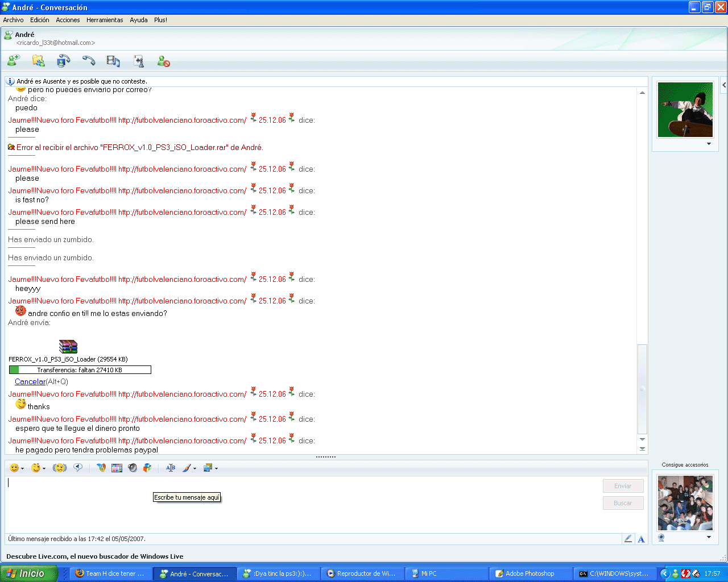
Task: Click the webcam icon under my display picture
Action: click(x=661, y=538)
